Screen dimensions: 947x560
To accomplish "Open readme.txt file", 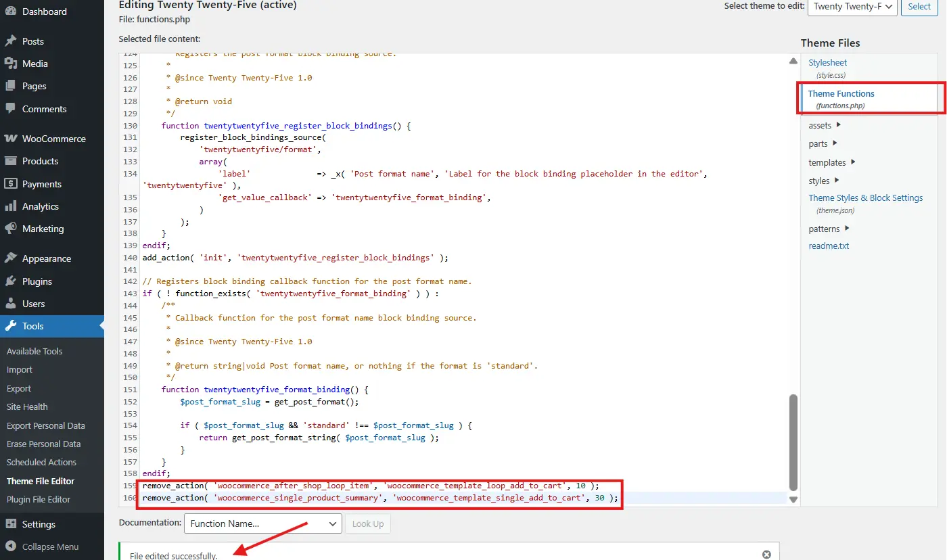I will [829, 246].
